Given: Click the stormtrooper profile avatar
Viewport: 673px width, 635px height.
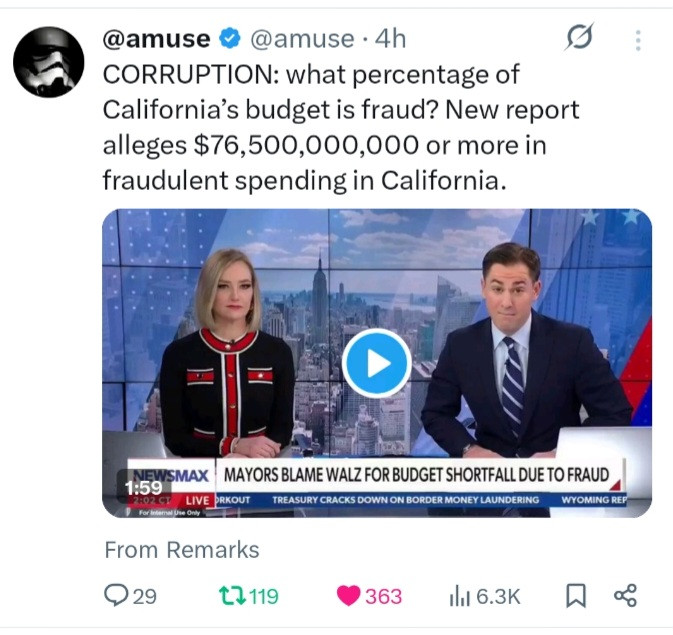Looking at the screenshot, I should 49,62.
